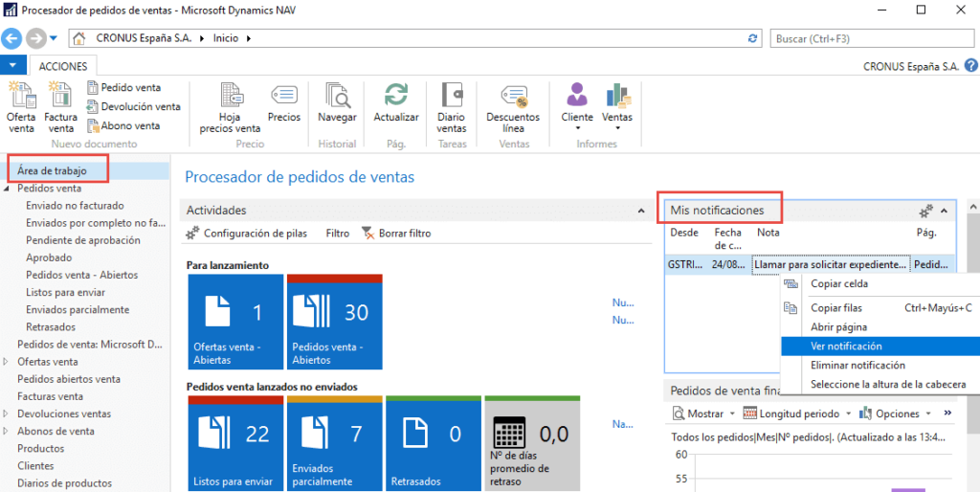
Task: Open Ofertas venta - Abiertas tile
Action: (x=235, y=322)
